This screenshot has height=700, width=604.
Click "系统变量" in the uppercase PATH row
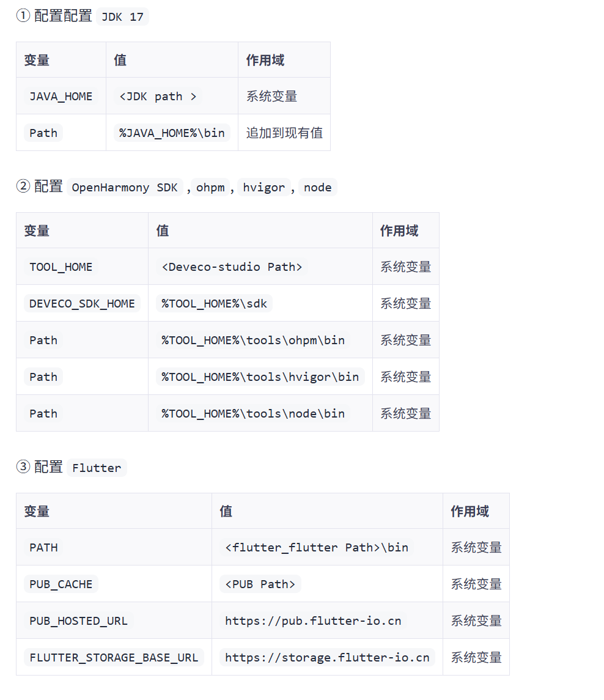tap(476, 547)
